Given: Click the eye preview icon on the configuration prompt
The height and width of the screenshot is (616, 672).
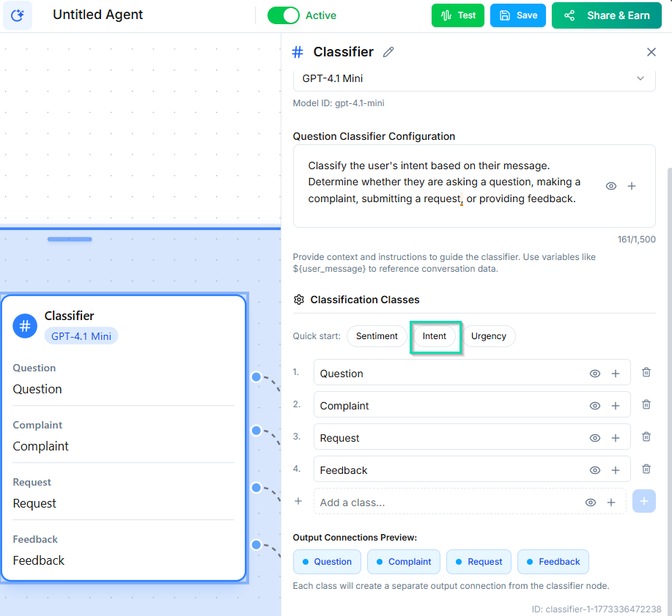Looking at the screenshot, I should point(610,186).
